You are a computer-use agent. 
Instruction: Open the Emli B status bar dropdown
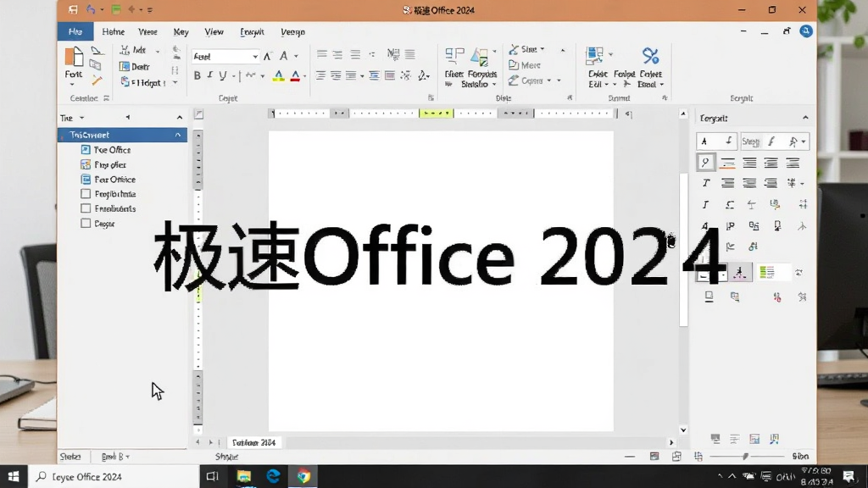(115, 457)
